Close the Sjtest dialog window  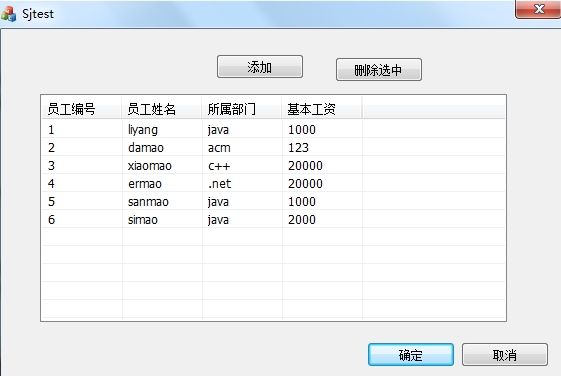538,9
